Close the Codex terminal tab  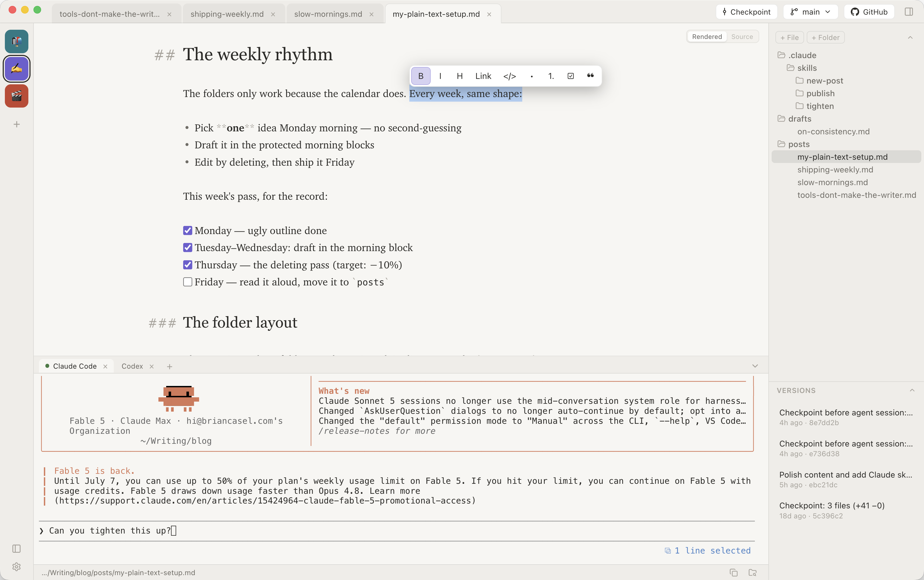pos(152,366)
